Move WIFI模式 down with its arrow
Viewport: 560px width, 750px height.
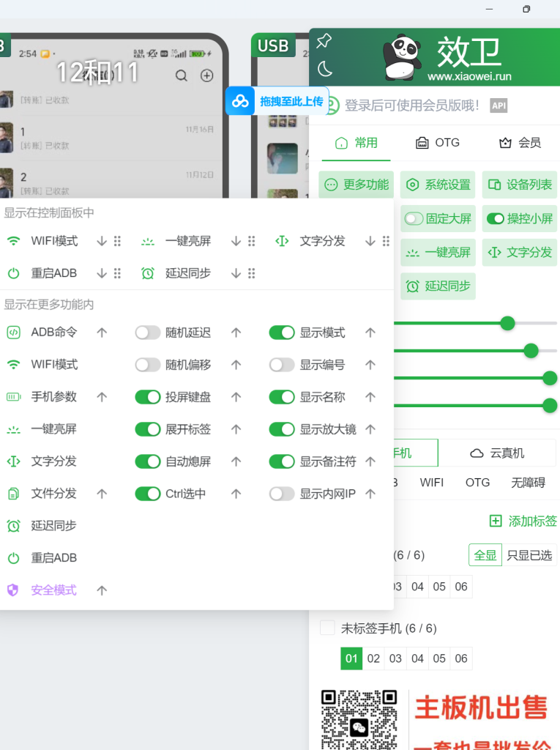[x=102, y=241]
